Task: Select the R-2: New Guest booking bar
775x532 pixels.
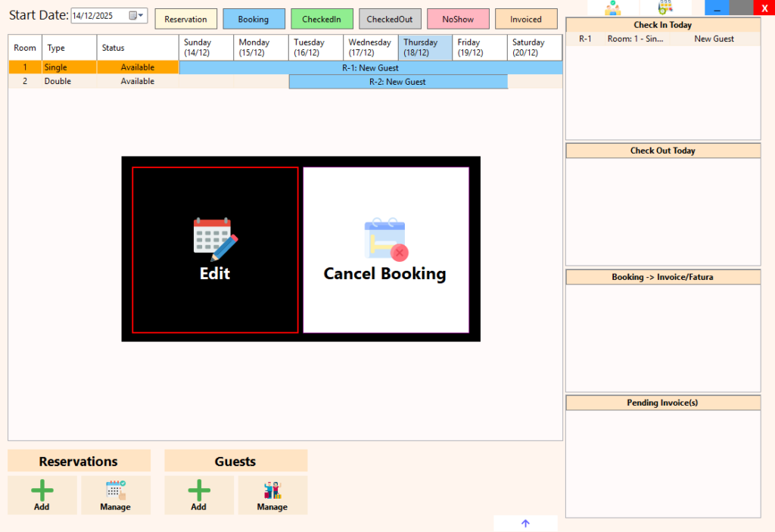Action: click(398, 81)
